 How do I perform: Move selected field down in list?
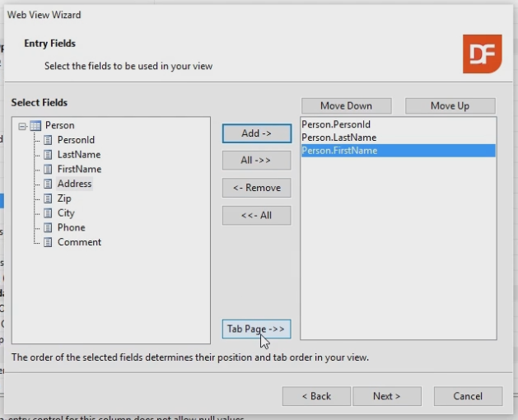point(346,106)
